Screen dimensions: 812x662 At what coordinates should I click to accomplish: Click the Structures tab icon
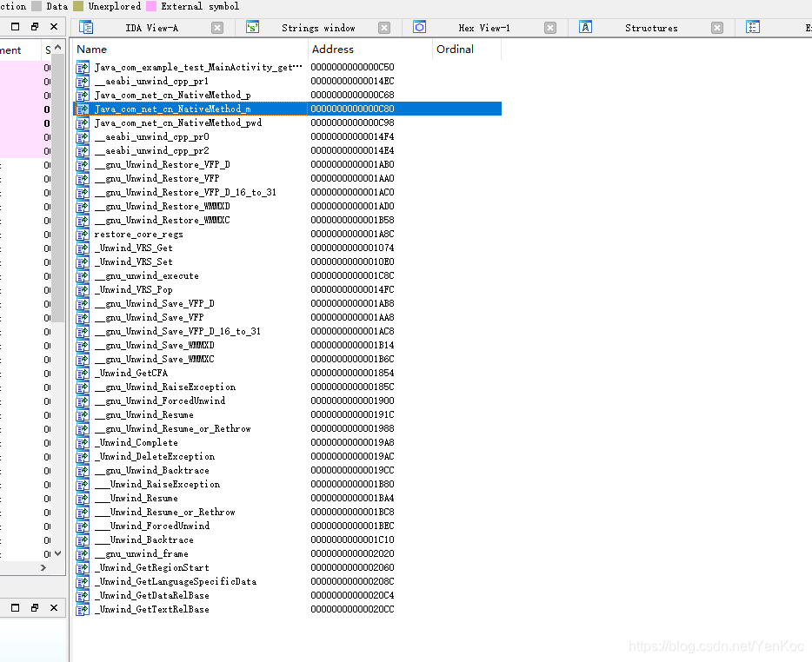586,28
